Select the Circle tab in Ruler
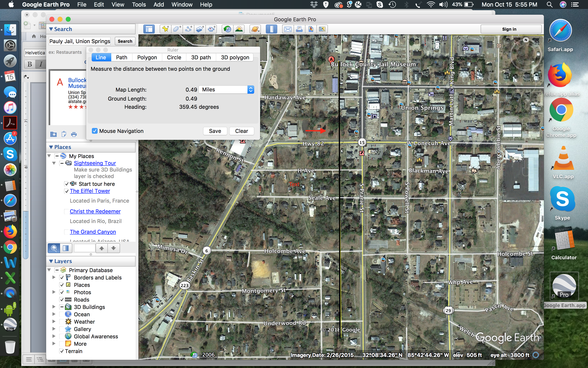 point(174,57)
